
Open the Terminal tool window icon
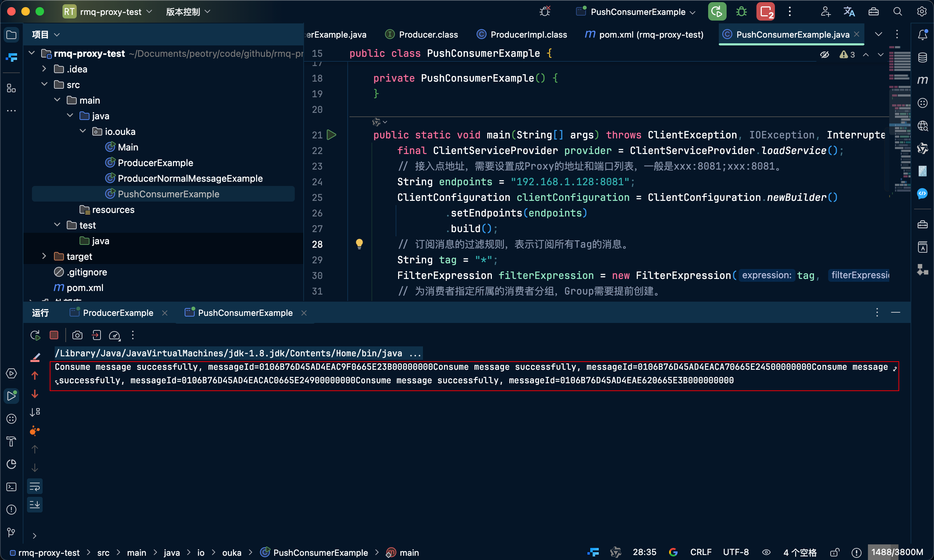point(11,487)
